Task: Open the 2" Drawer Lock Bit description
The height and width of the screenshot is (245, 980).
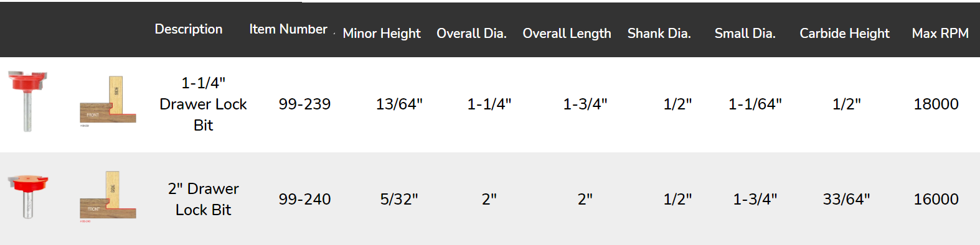Action: [x=203, y=199]
